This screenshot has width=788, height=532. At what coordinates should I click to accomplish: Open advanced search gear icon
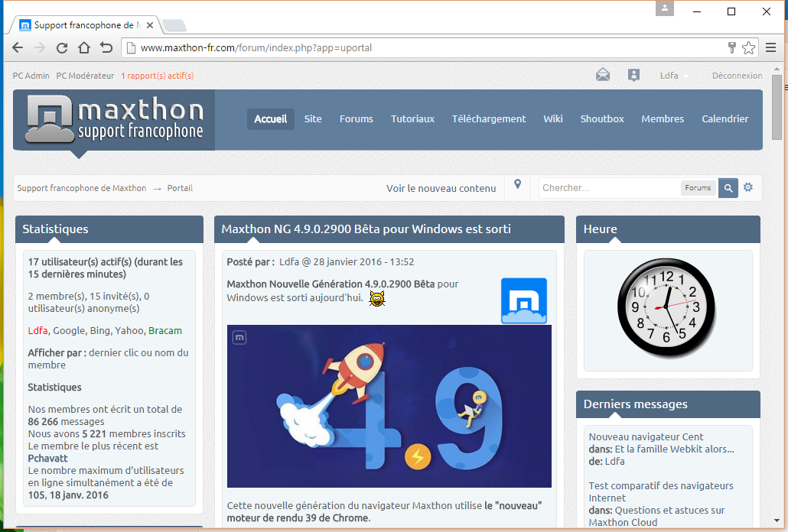[748, 187]
